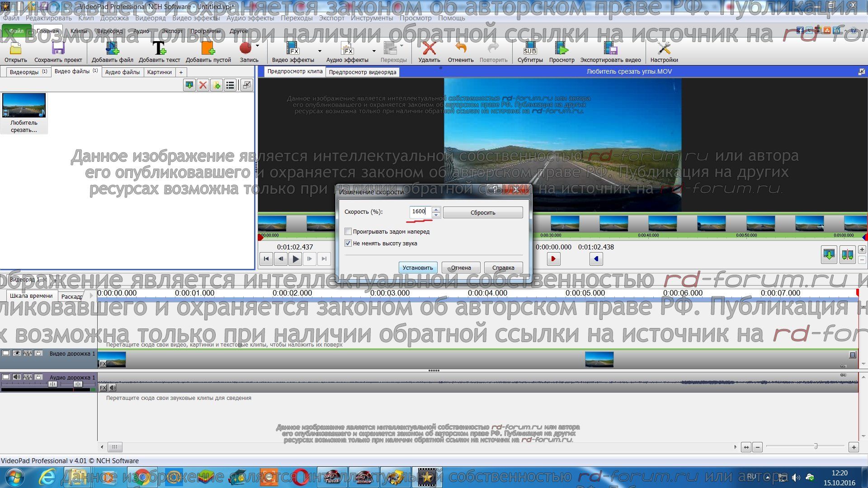Expand Аудио эффекты dropdown arrow

tap(374, 51)
